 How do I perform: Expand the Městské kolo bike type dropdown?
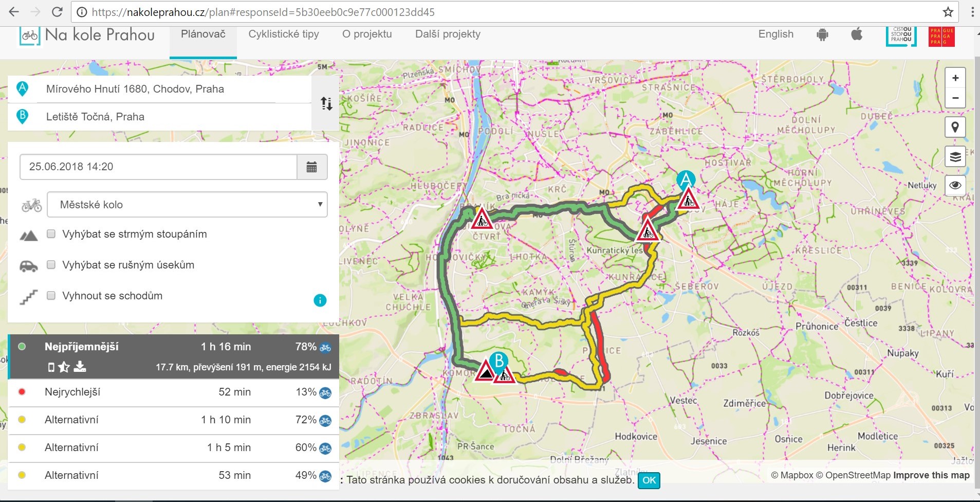tap(187, 205)
